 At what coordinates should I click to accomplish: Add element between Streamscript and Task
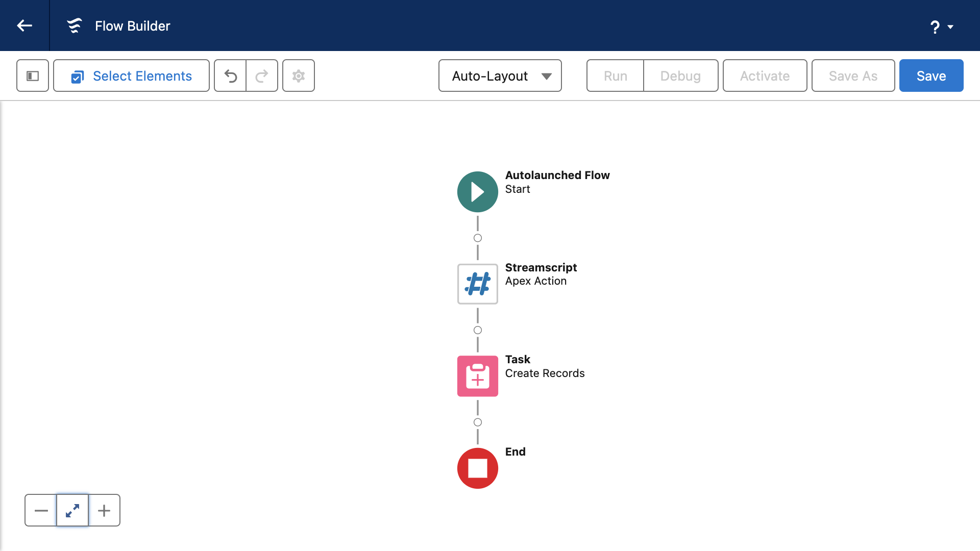tap(478, 330)
